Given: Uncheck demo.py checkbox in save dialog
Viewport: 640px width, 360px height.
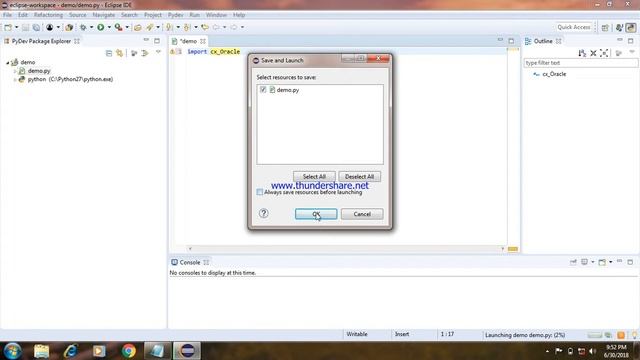Looking at the screenshot, I should [x=263, y=89].
